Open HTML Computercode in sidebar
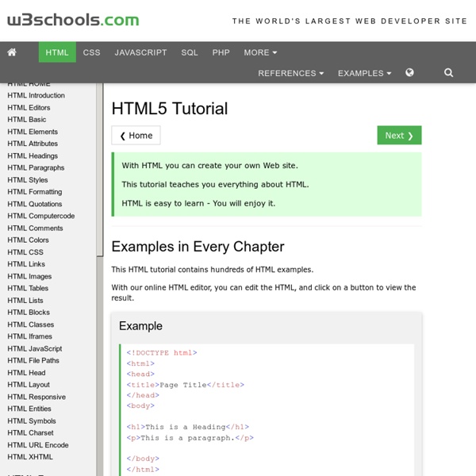The width and height of the screenshot is (476, 476). tap(41, 216)
